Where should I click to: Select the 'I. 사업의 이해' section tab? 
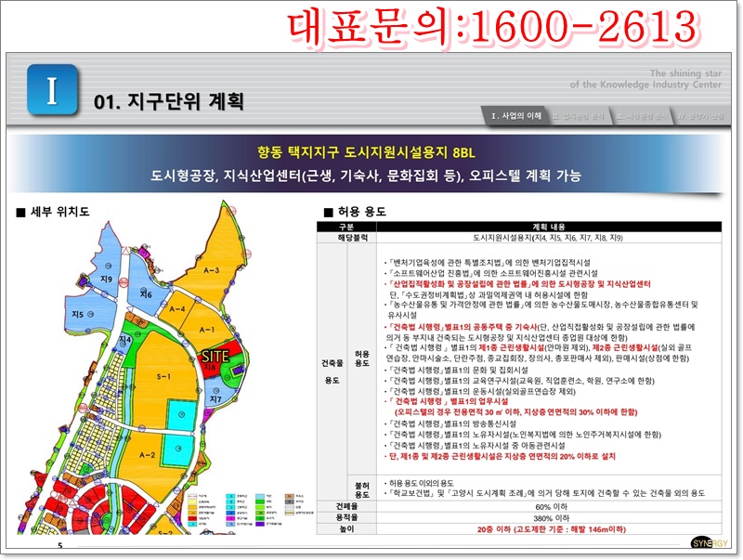(x=516, y=116)
